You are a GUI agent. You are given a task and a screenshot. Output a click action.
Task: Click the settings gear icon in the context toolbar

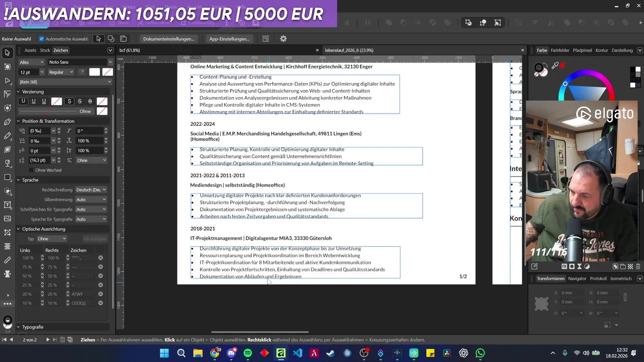[283, 39]
